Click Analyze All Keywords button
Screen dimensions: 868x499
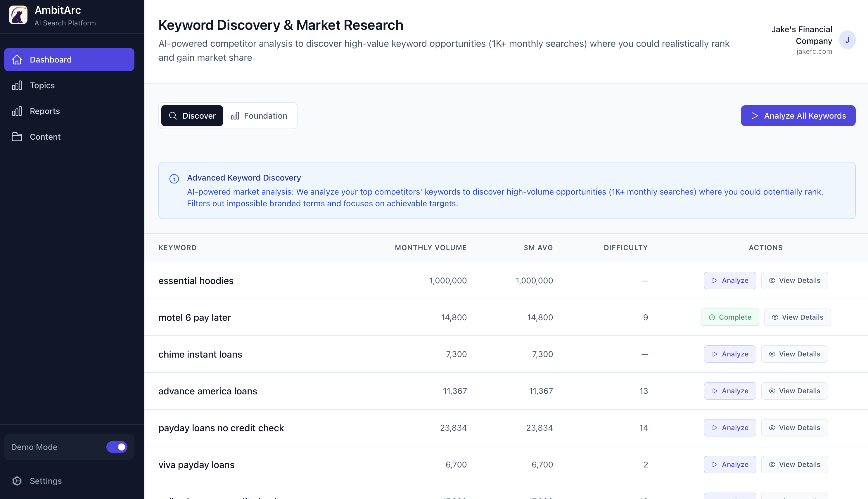[798, 116]
